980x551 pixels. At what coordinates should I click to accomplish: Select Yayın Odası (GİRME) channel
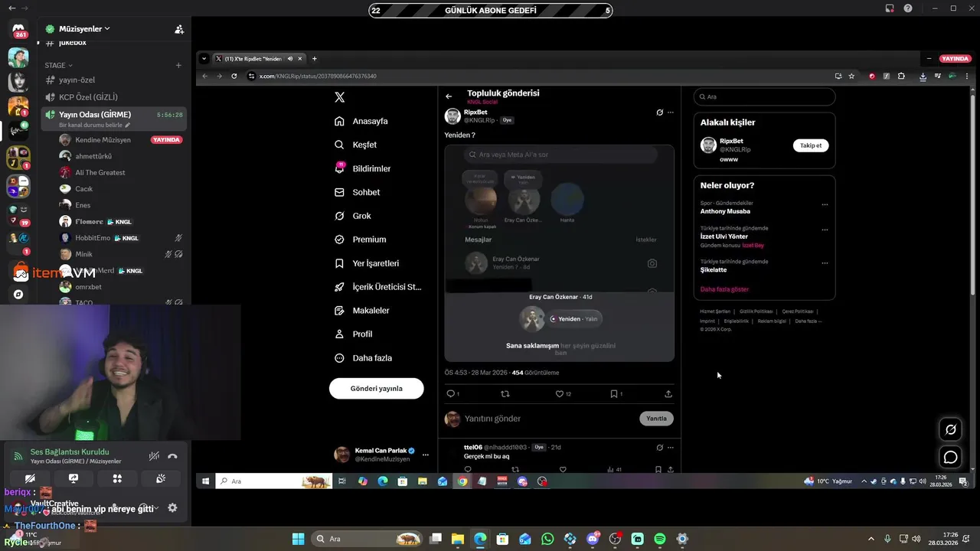pyautogui.click(x=113, y=118)
